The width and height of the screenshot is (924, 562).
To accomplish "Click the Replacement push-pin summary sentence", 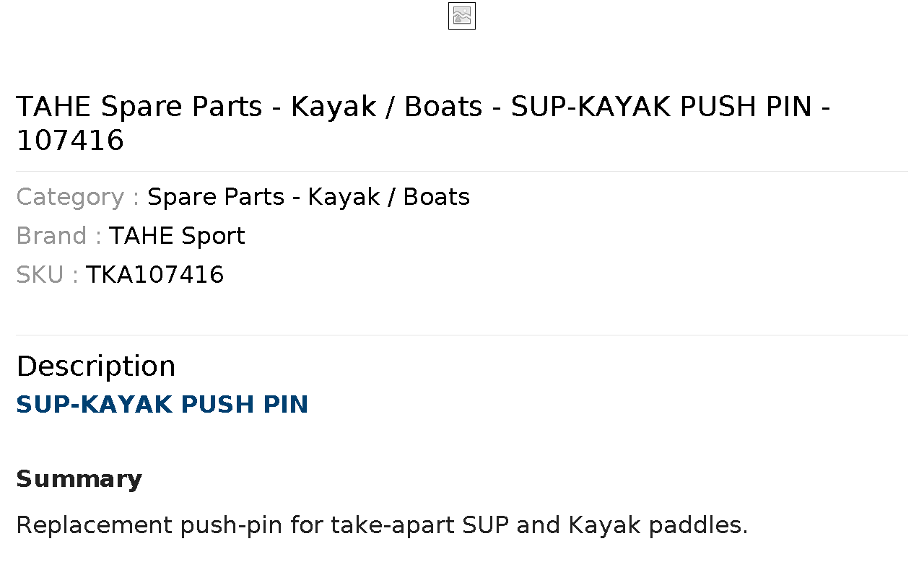I will point(382,525).
